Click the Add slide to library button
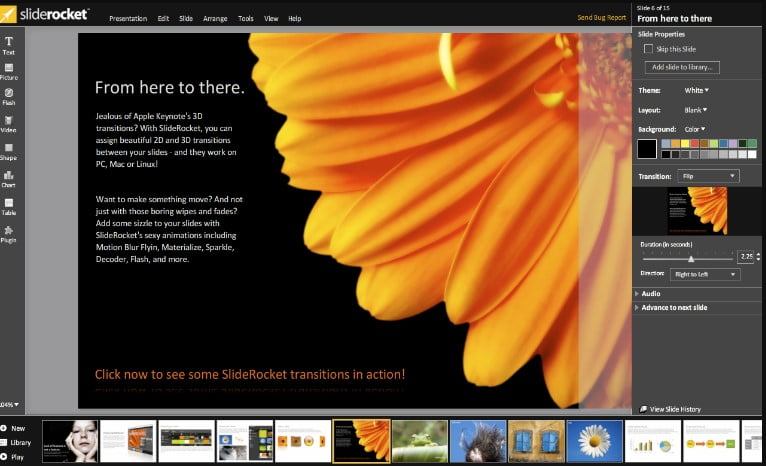Screen dimensions: 766x466 click(x=684, y=67)
